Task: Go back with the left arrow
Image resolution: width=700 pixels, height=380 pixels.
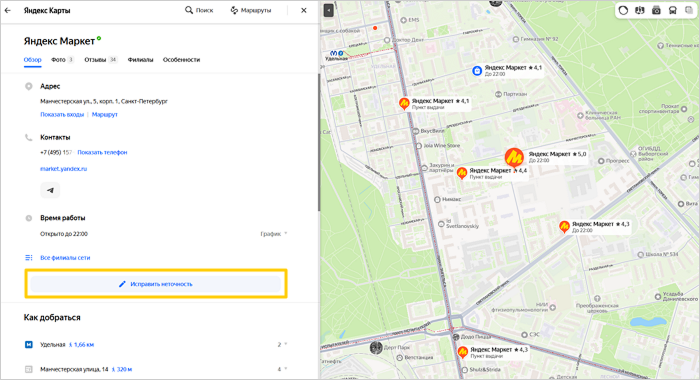Action: (8, 10)
